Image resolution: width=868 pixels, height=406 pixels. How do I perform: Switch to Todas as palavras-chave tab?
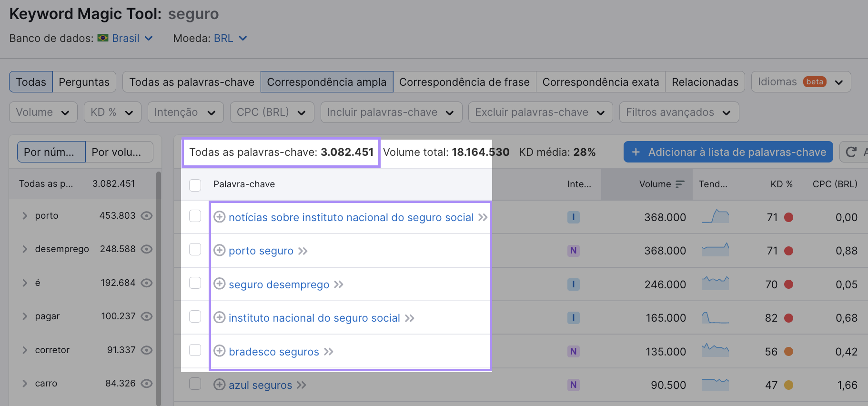pyautogui.click(x=192, y=82)
